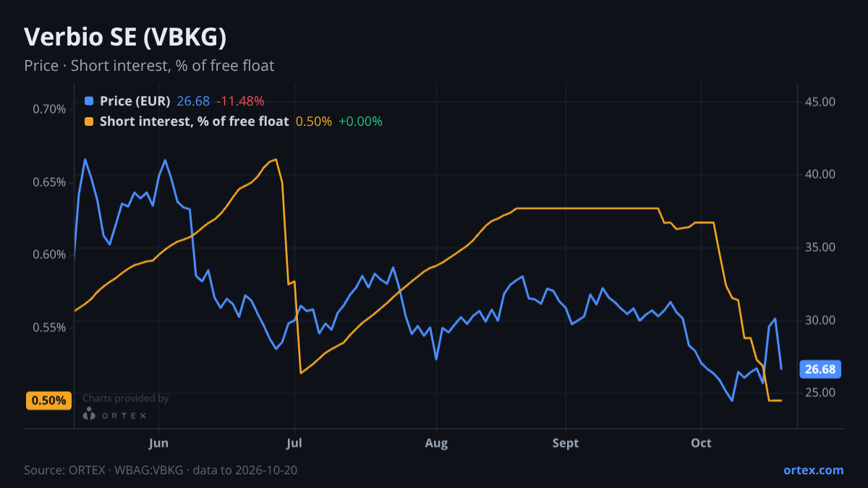This screenshot has width=868, height=488.
Task: Click the blue Price (EUR) legend swatch
Action: point(89,101)
